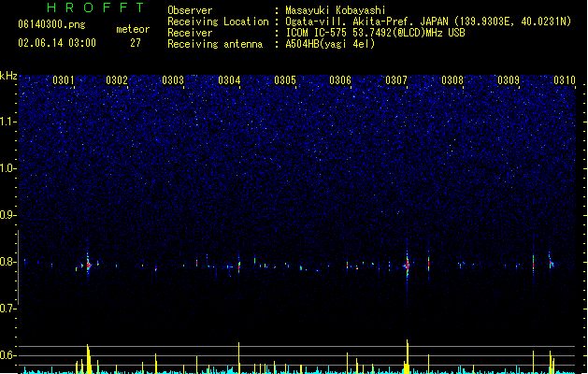
Task: Select the filename 06140300.png
Action: click(x=51, y=24)
